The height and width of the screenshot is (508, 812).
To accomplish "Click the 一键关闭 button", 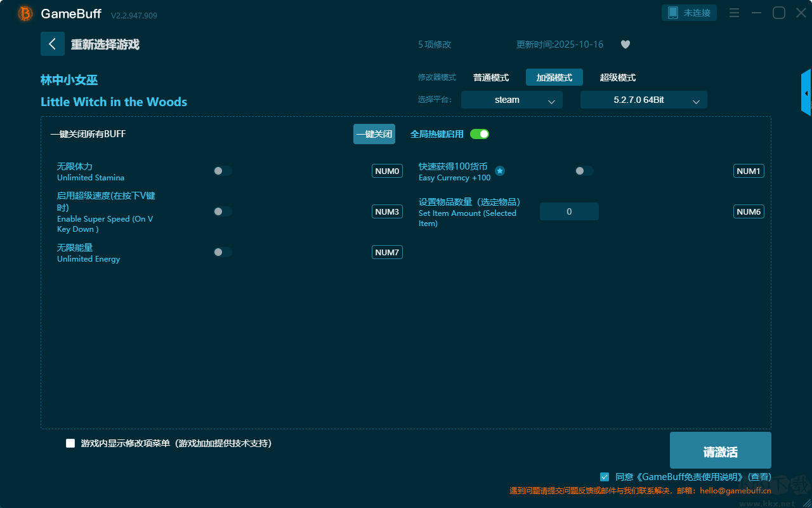I will [x=374, y=134].
